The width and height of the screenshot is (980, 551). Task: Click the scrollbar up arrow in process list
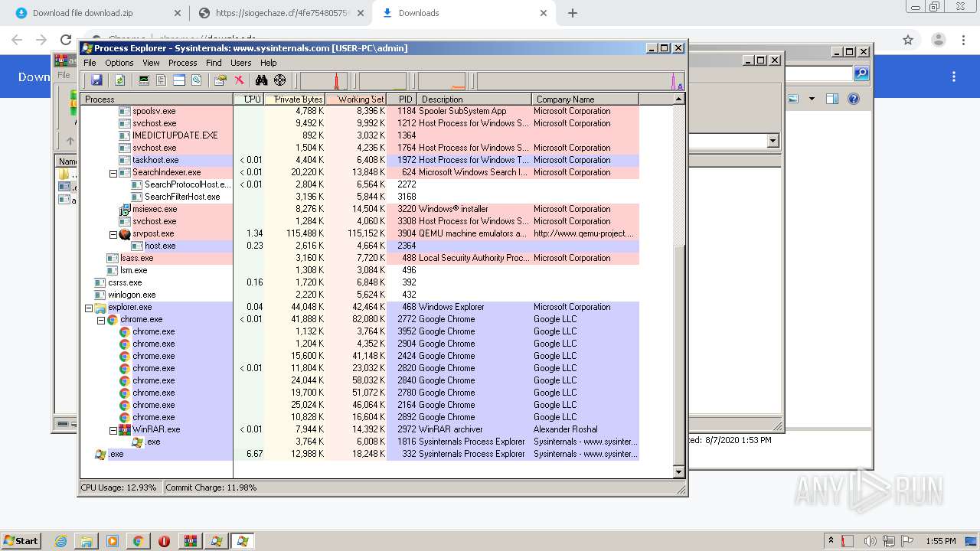678,99
